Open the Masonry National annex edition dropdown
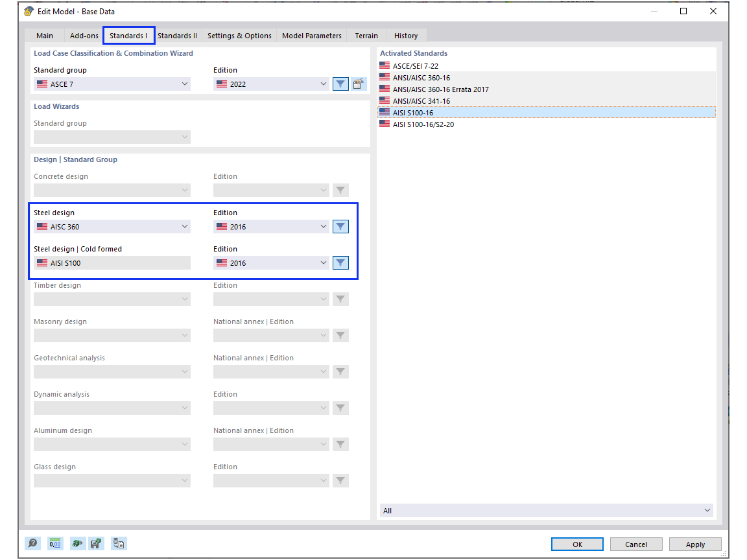 [271, 335]
